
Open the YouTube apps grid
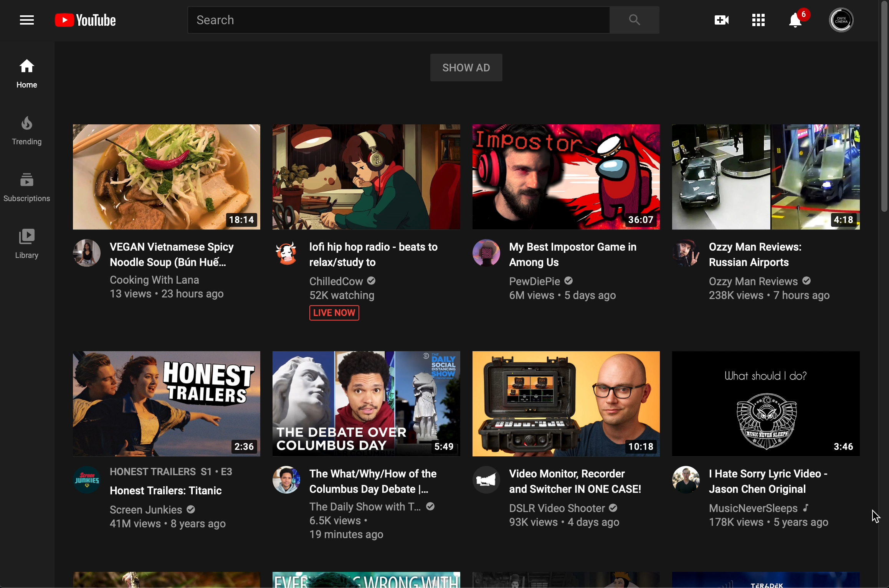(758, 20)
